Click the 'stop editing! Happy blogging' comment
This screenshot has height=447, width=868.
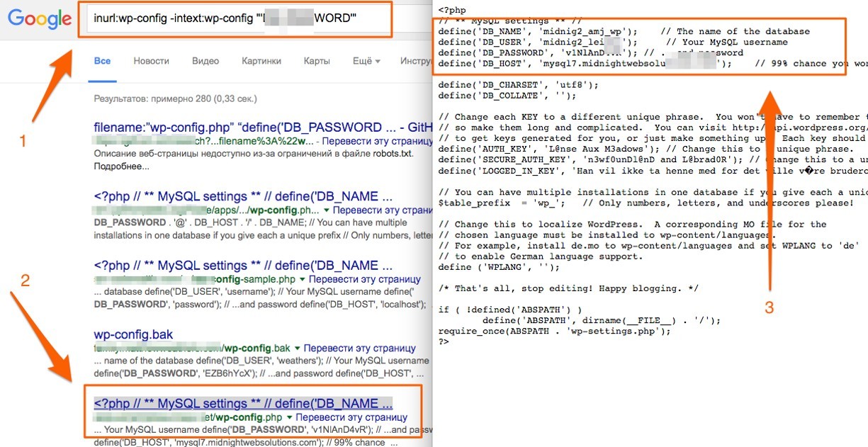tap(568, 288)
